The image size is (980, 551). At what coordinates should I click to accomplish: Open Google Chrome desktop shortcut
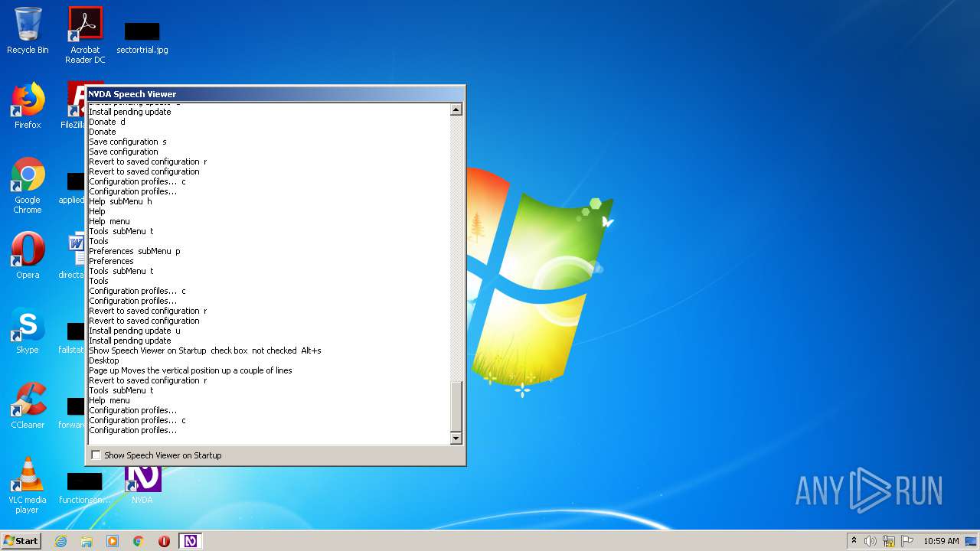28,185
